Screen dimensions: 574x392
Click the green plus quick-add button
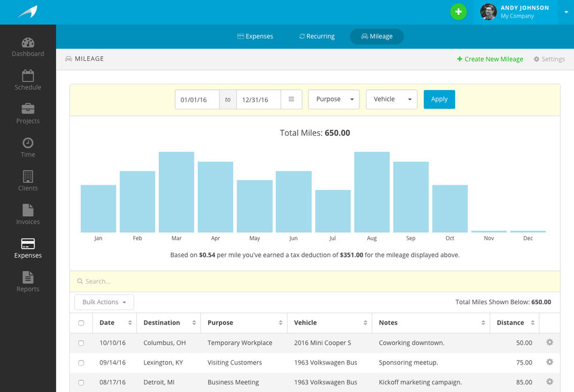459,12
